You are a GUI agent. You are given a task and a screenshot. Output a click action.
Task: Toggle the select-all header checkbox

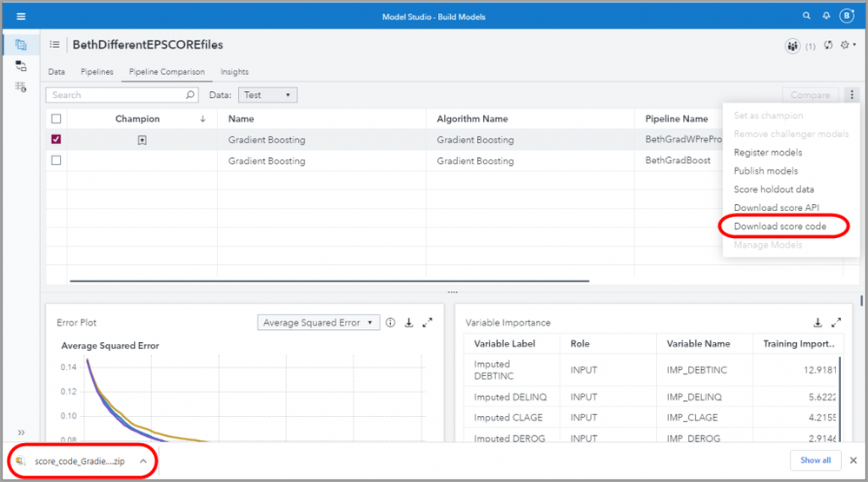[x=56, y=118]
